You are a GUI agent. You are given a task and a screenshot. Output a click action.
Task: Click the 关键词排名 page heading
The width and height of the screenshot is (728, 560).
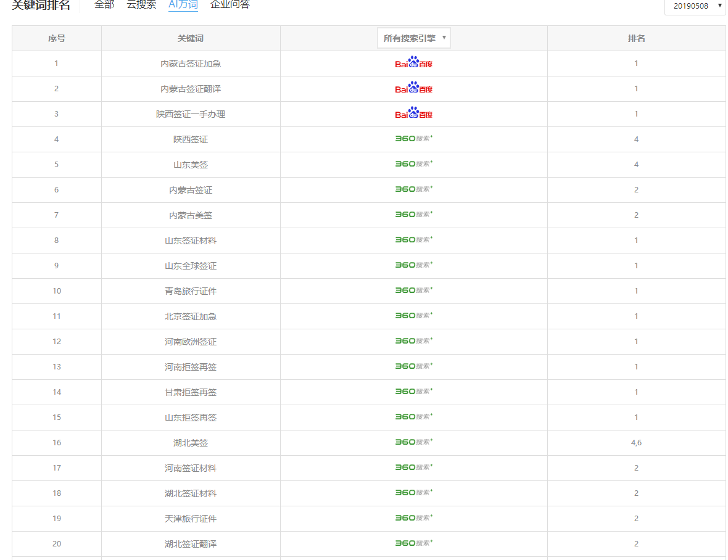tap(41, 5)
